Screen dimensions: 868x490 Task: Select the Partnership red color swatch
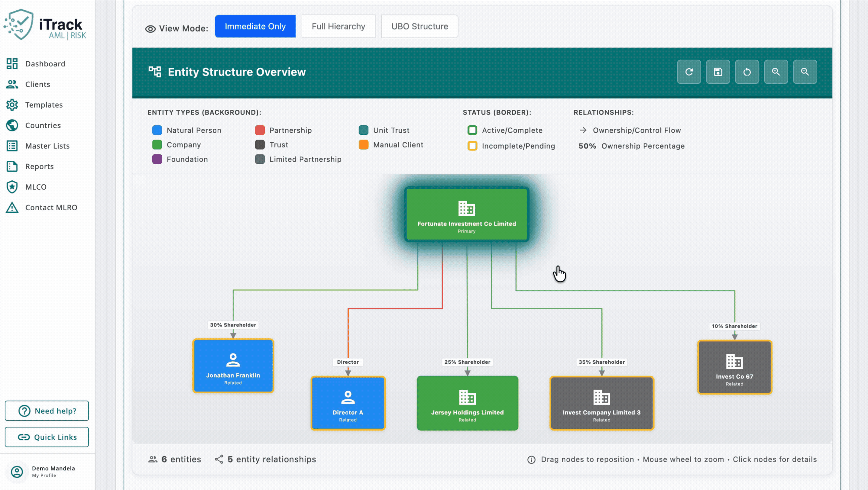click(x=260, y=130)
